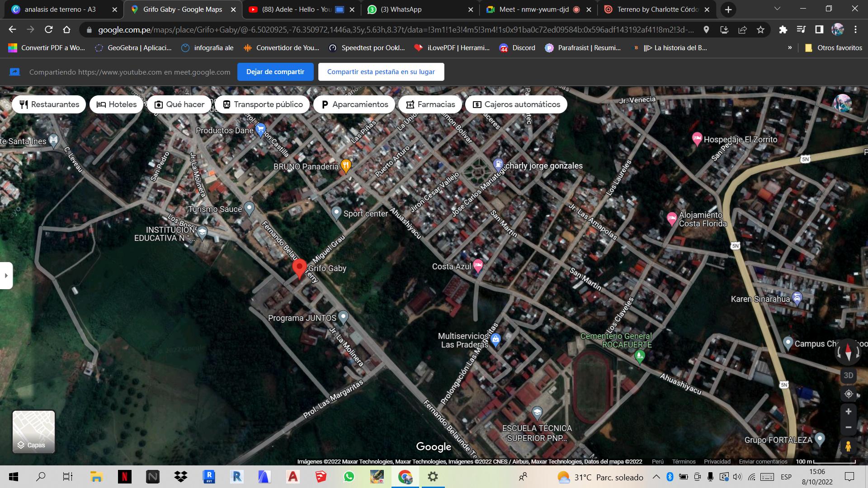
Task: Click the BRUNO Panadería restaurant marker
Action: point(346,166)
